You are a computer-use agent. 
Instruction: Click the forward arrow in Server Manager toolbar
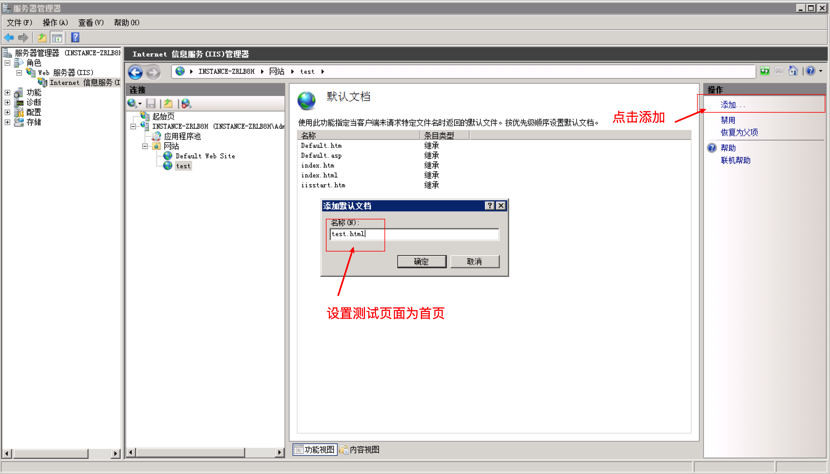pos(23,38)
